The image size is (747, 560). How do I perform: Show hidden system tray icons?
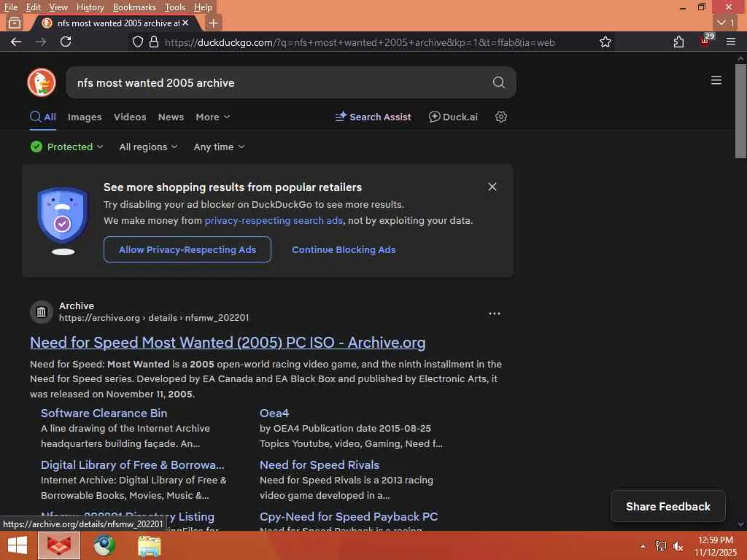643,546
